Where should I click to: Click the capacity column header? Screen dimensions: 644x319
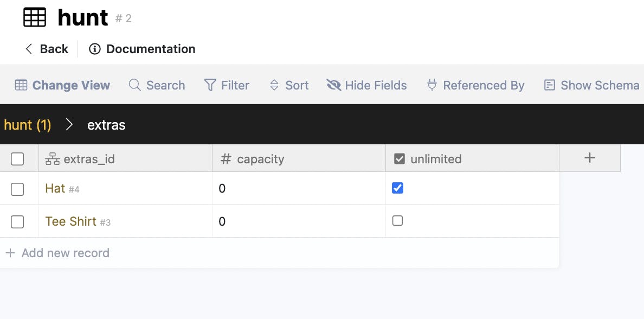tap(260, 159)
